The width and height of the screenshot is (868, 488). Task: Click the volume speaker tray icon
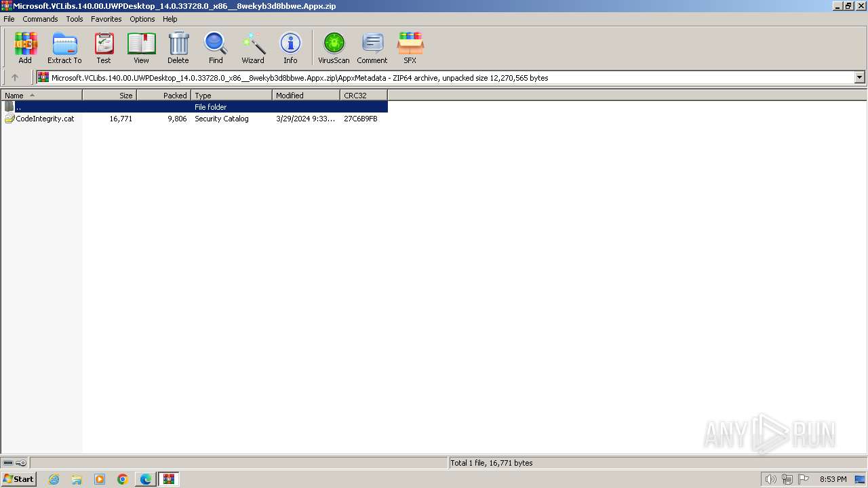(x=770, y=479)
